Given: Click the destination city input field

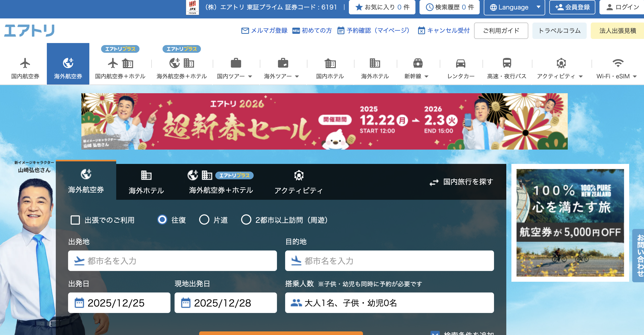Looking at the screenshot, I should 389,261.
